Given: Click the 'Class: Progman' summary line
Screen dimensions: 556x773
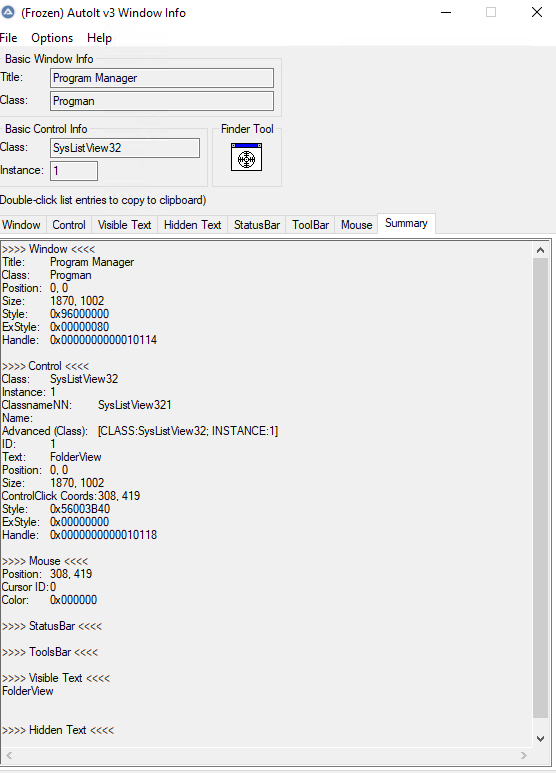Looking at the screenshot, I should 47,275.
